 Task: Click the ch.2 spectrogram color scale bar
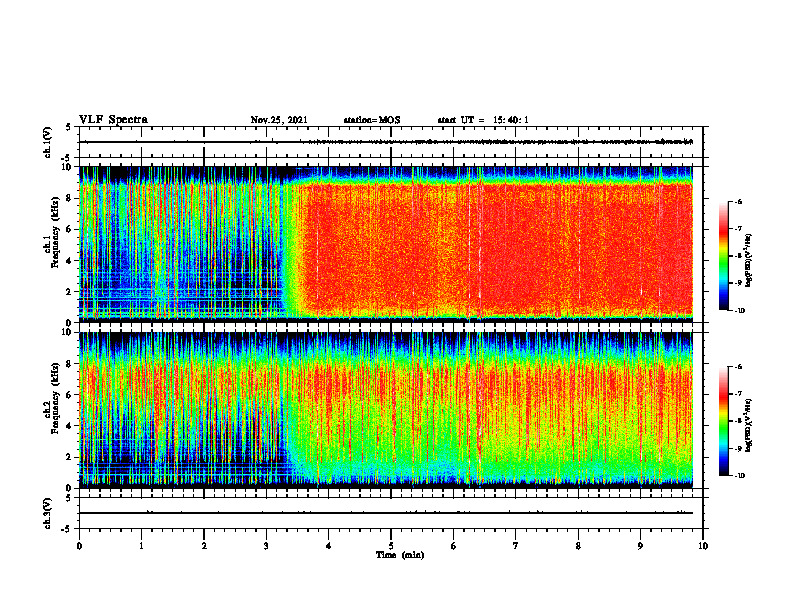coord(723,421)
